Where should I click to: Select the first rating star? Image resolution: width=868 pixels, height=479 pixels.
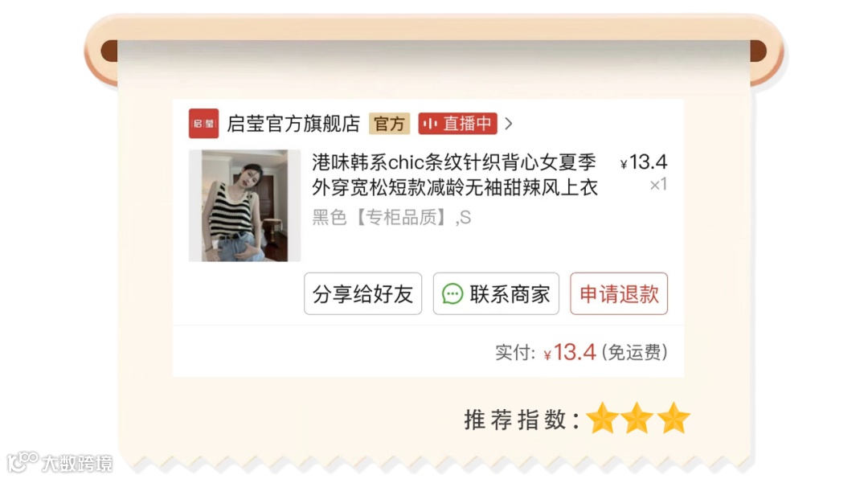click(x=602, y=418)
